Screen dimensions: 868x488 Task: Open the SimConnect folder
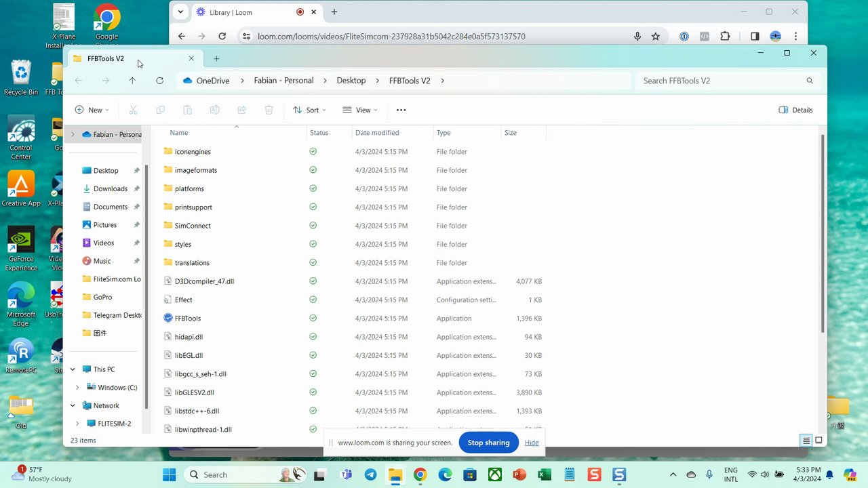(x=193, y=226)
